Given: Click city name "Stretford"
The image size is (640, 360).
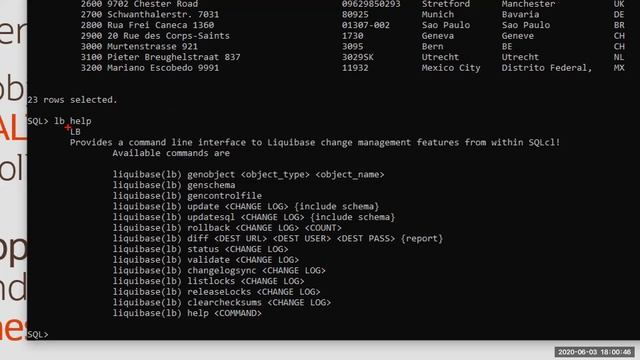Looking at the screenshot, I should [446, 4].
